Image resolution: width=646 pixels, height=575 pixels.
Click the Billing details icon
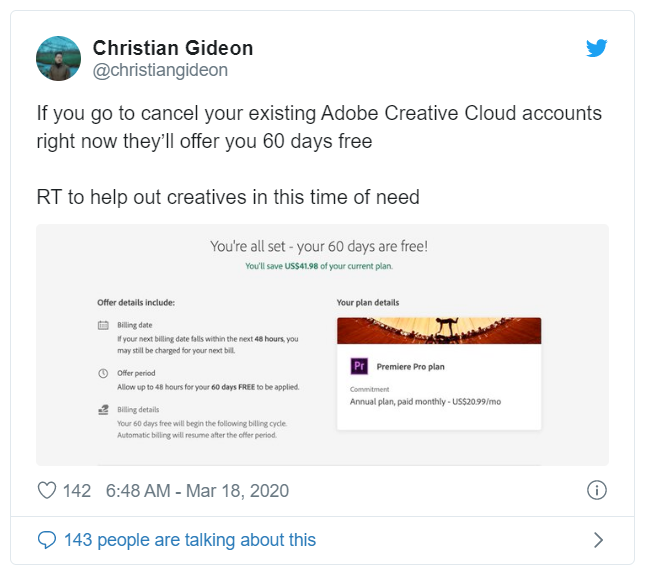pos(102,410)
